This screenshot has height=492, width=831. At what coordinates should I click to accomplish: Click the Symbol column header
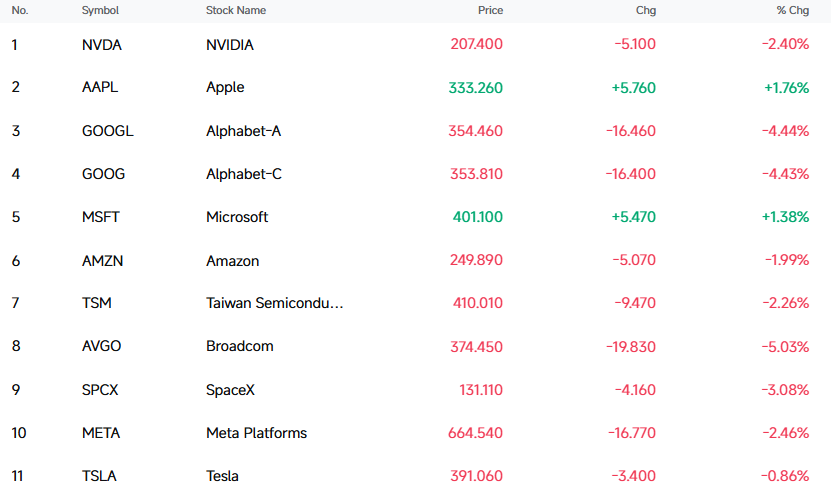[100, 11]
